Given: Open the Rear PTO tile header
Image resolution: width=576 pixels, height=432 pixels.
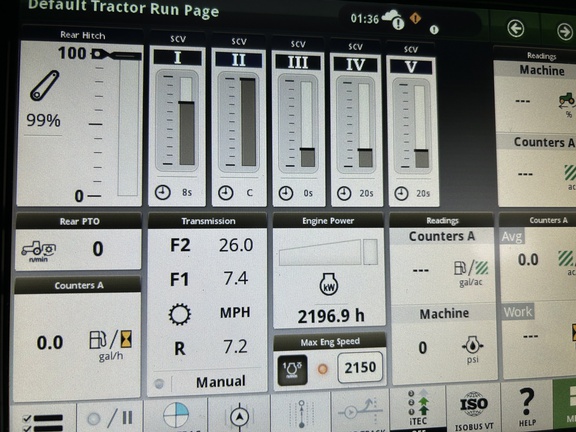Looking at the screenshot, I should (79, 221).
